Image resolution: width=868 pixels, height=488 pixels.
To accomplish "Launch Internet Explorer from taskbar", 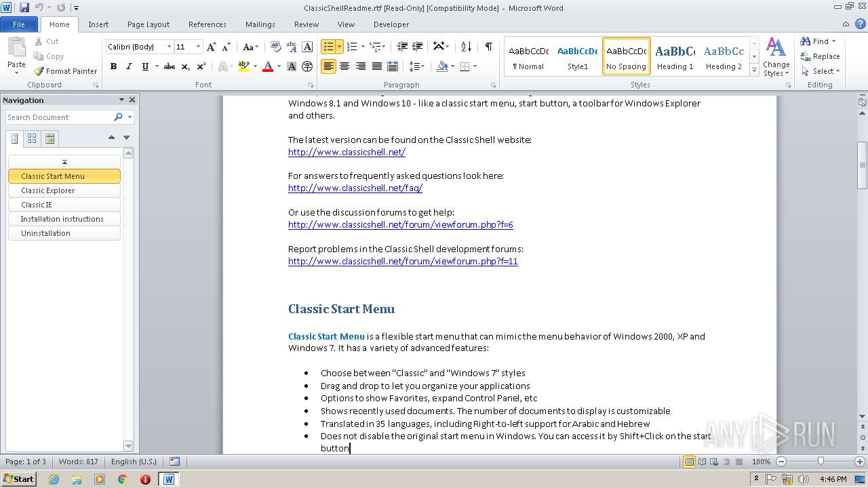I will tap(54, 479).
